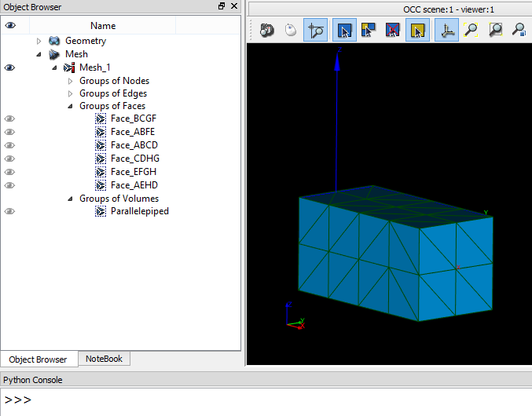Click the red-crossed selection toolbar icon
The width and height of the screenshot is (532, 416).
(392, 31)
